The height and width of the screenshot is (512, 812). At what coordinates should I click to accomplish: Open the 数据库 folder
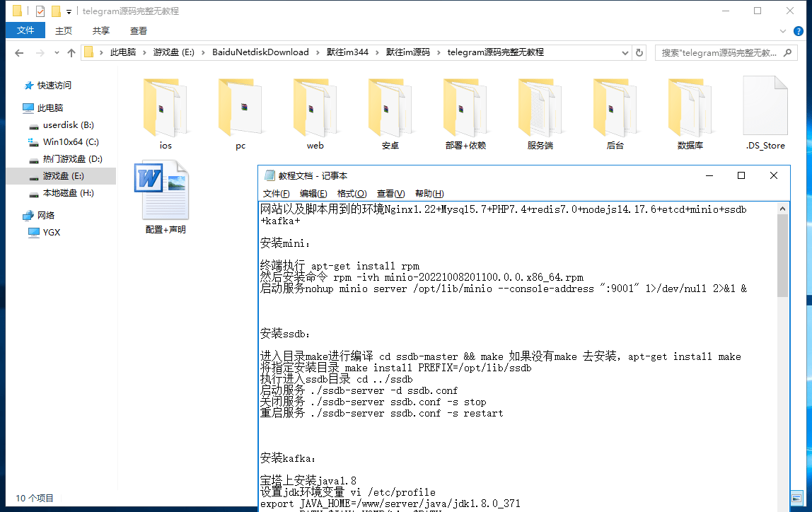(690, 114)
